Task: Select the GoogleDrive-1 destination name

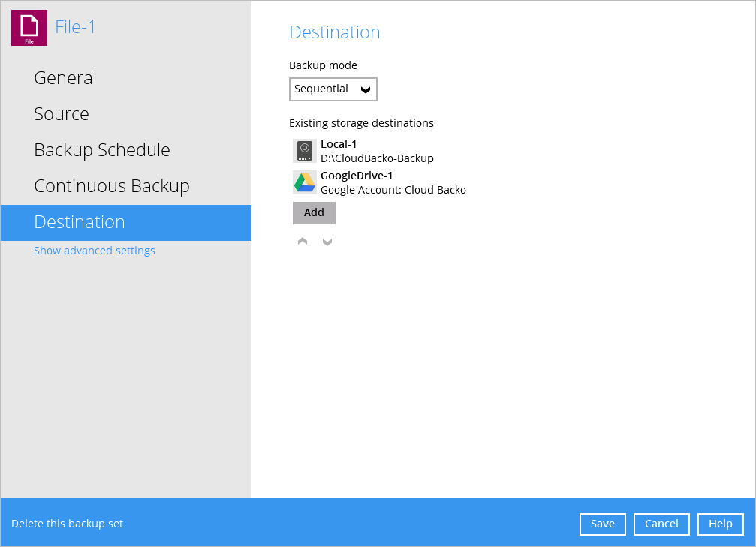Action: pos(357,176)
